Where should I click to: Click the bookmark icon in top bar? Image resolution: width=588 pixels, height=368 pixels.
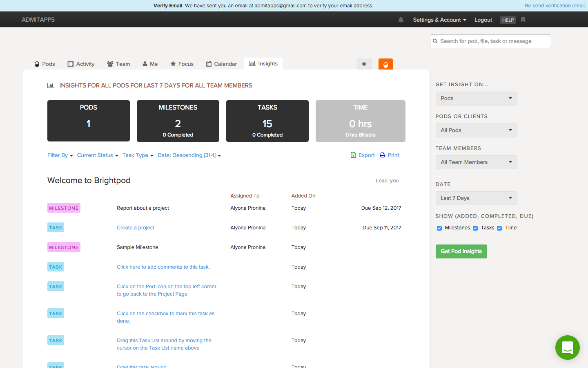(x=523, y=20)
